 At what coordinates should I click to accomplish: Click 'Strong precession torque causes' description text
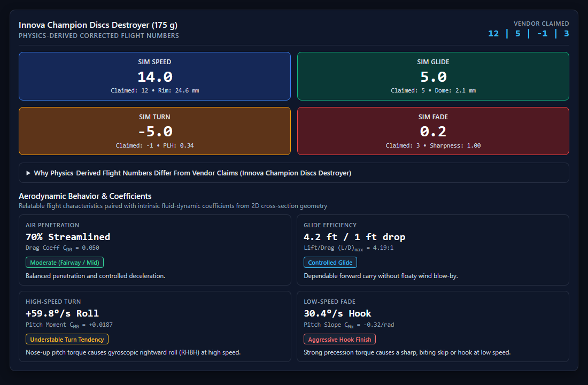click(407, 352)
